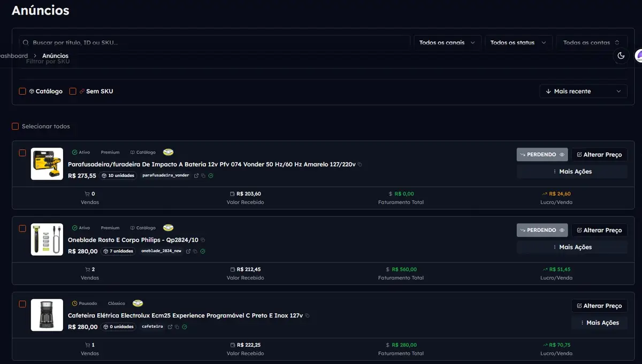Go to Dashboard breadcrumb
The image size is (642, 364).
pos(13,56)
